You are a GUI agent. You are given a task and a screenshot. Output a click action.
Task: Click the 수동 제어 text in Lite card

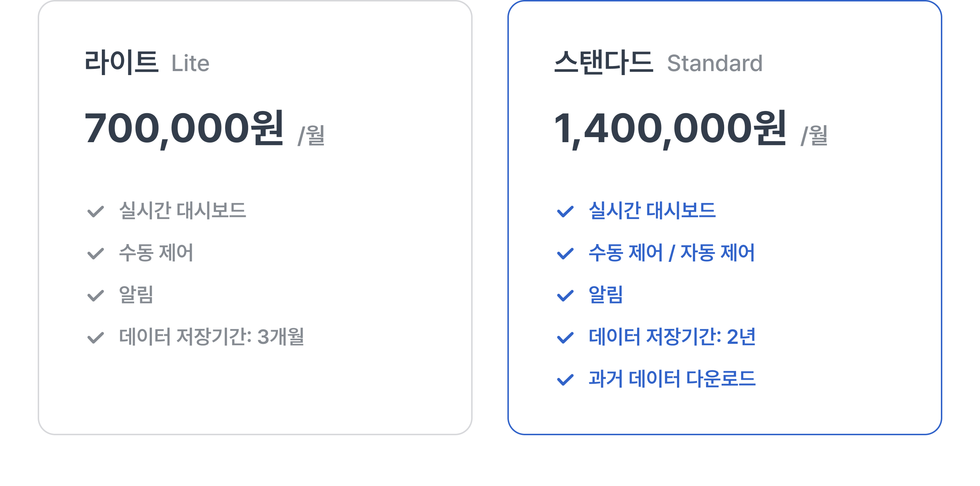click(x=156, y=253)
